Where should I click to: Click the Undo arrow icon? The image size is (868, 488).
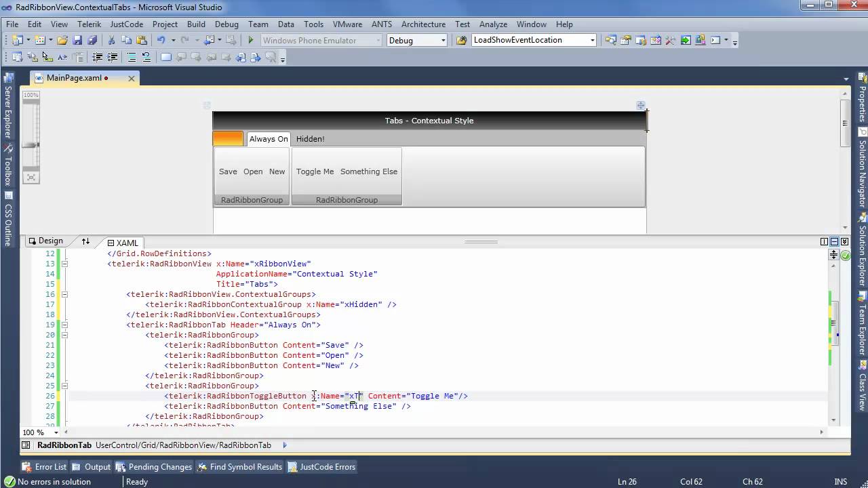click(161, 40)
